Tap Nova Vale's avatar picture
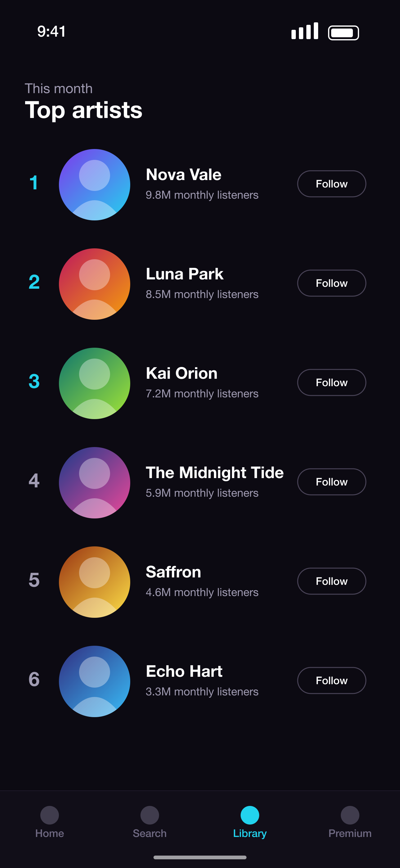Image resolution: width=400 pixels, height=868 pixels. click(95, 185)
